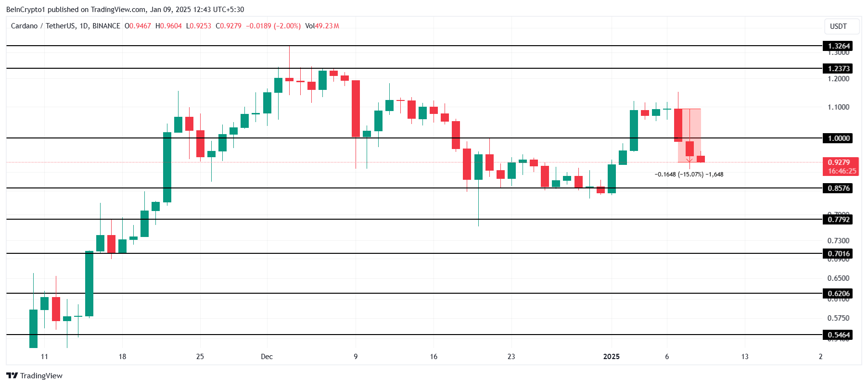Click the -15.07% measurement annotation
Image resolution: width=868 pixels, height=386 pixels.
(689, 174)
